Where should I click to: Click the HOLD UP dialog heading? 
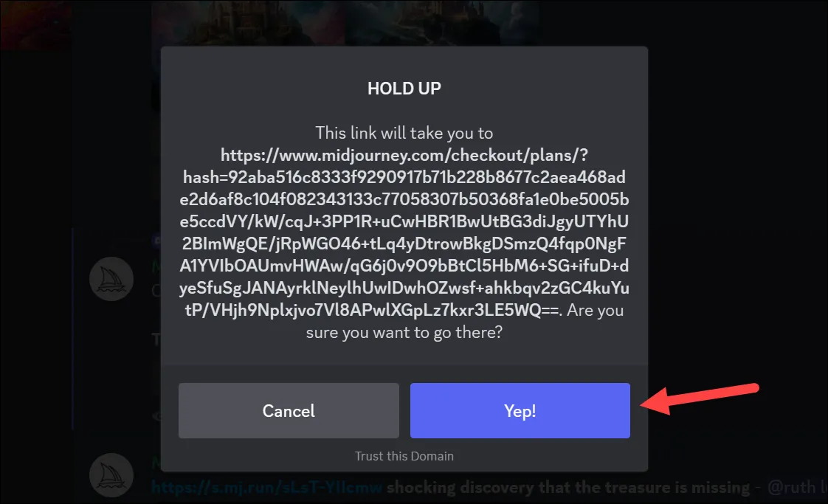(404, 89)
